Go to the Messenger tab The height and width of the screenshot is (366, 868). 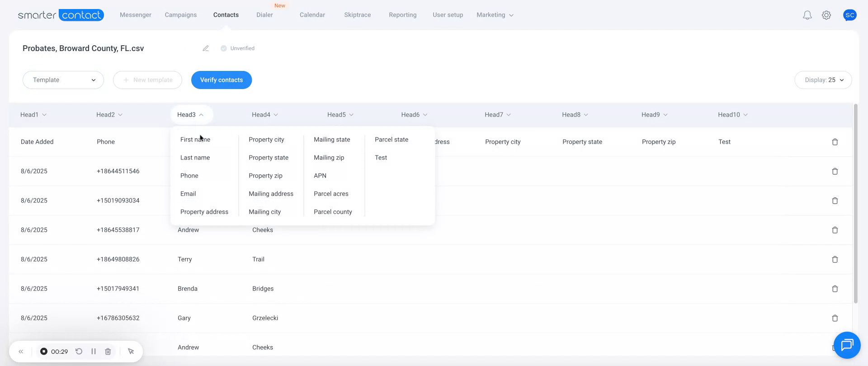136,15
